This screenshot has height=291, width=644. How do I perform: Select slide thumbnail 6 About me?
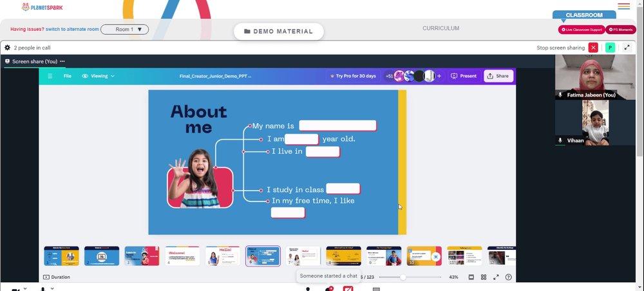pos(263,256)
